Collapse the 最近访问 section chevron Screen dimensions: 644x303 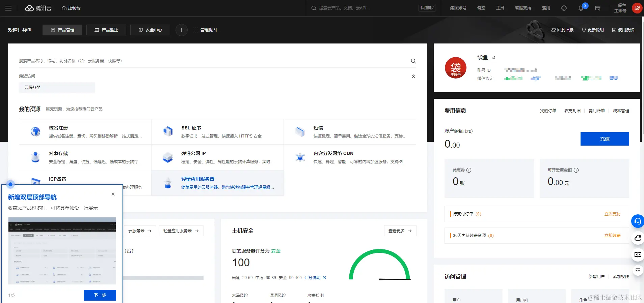click(x=413, y=76)
